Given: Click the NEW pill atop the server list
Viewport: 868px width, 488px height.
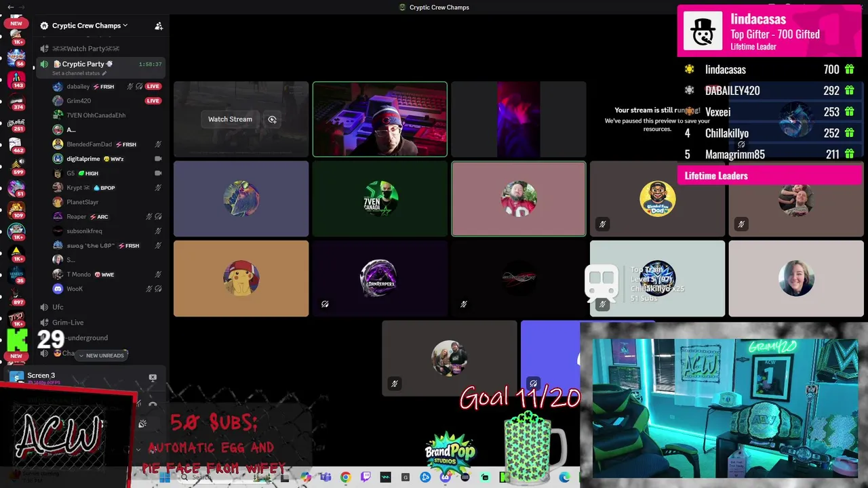Looking at the screenshot, I should click(16, 23).
